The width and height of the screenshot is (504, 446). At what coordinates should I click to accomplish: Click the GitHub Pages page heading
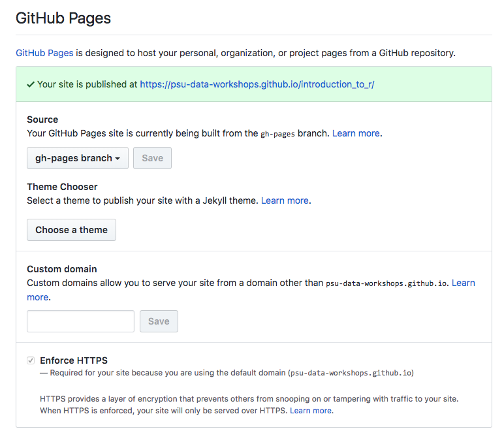63,18
